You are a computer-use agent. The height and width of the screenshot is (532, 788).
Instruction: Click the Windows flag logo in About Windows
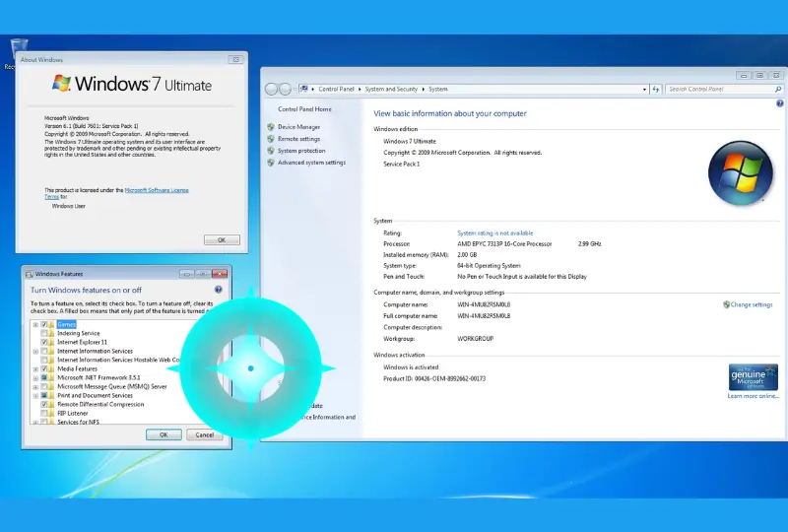pyautogui.click(x=61, y=83)
